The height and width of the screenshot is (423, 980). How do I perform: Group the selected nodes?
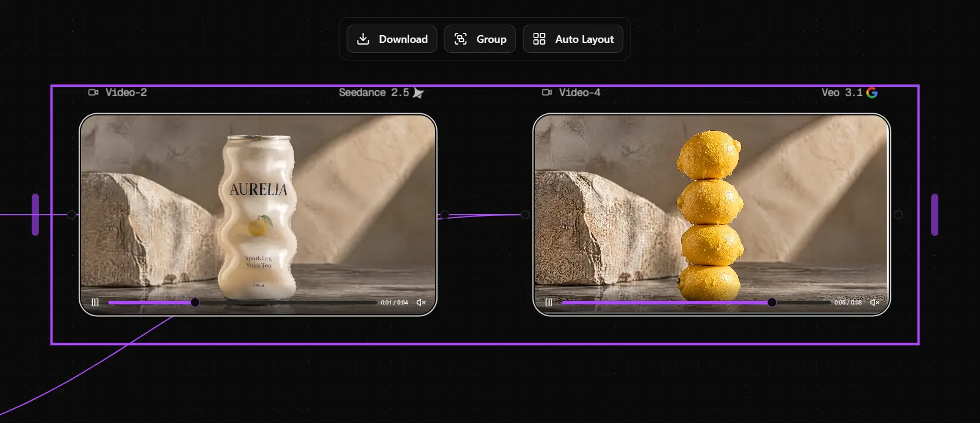pyautogui.click(x=480, y=39)
